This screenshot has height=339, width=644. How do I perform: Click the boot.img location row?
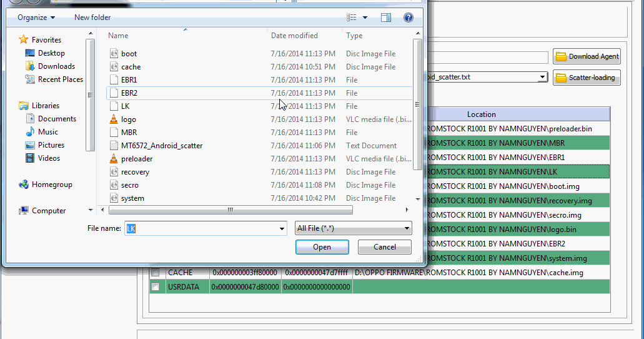pos(518,186)
